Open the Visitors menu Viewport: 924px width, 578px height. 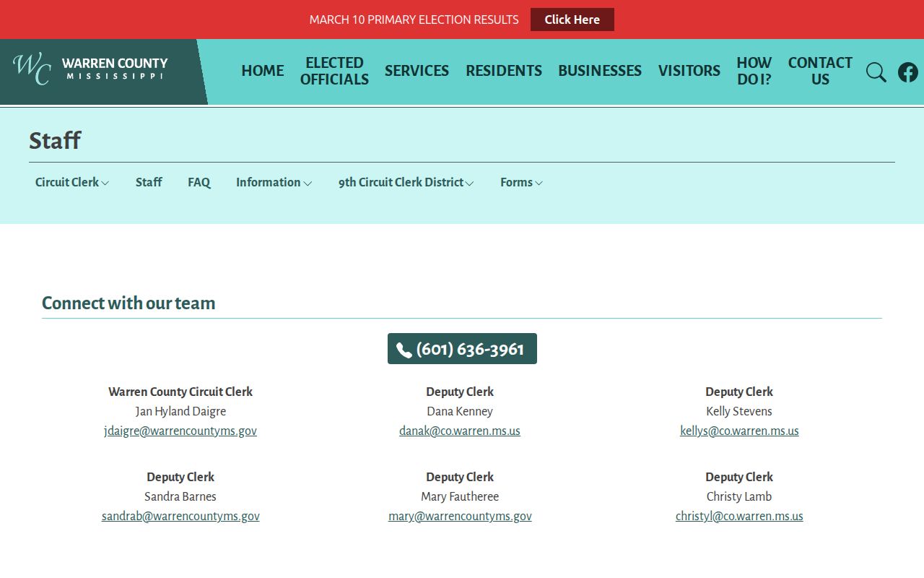click(x=689, y=71)
